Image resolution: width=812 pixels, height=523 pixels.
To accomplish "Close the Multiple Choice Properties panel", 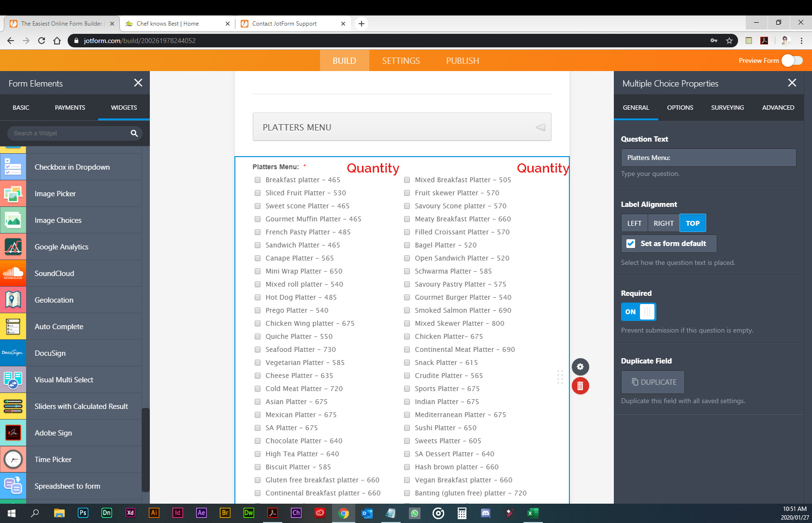I will [792, 83].
